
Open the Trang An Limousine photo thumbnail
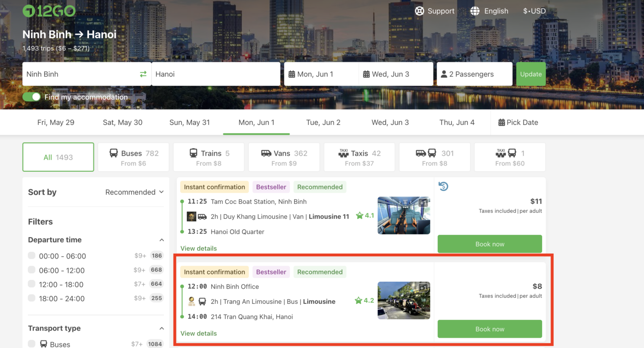(404, 301)
